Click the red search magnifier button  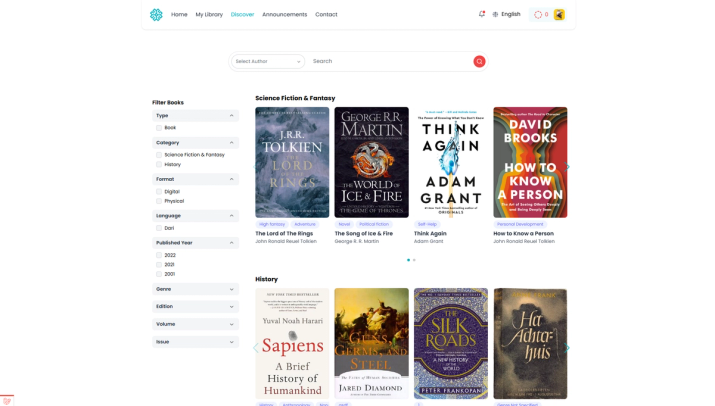479,61
